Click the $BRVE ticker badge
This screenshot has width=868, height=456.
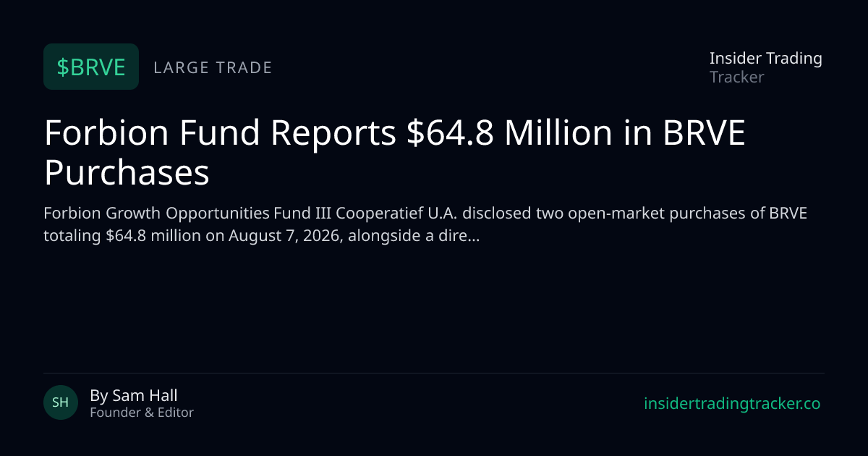pos(91,67)
